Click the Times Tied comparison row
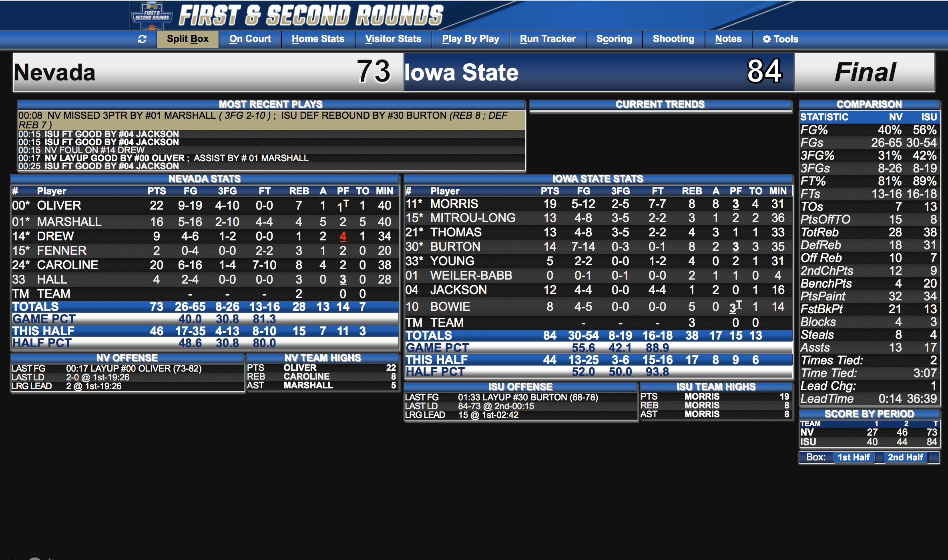Screen dimensions: 948x560 [869, 360]
